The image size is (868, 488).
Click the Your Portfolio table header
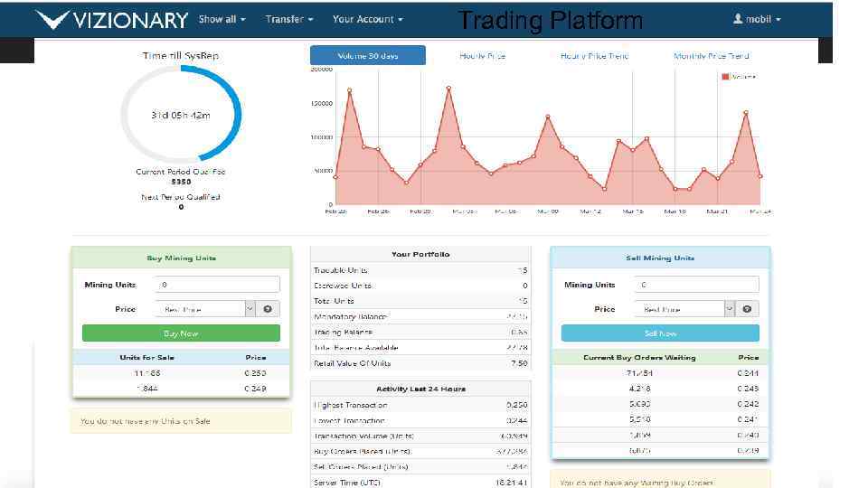click(x=420, y=255)
